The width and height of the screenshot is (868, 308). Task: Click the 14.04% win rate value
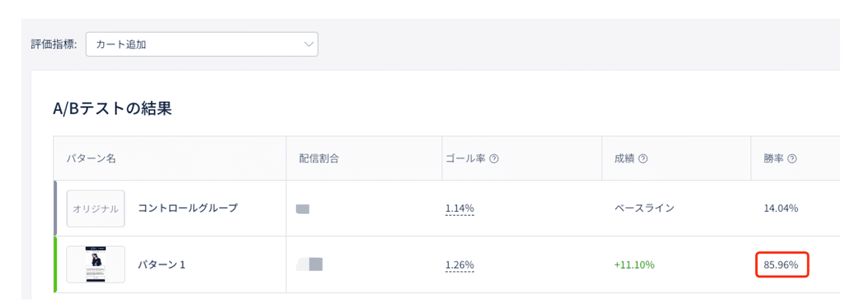(x=780, y=208)
